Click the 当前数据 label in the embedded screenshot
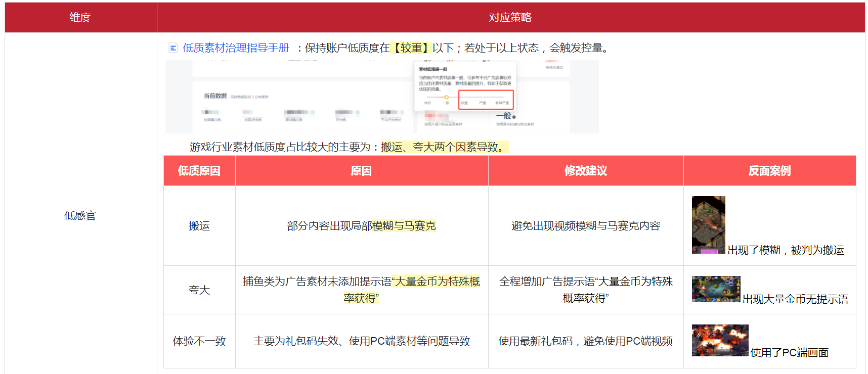 tap(215, 96)
